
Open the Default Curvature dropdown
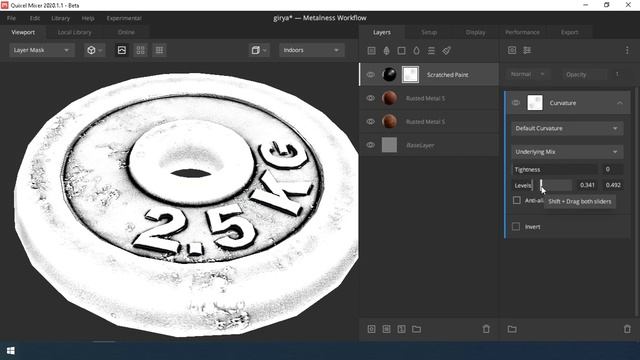pos(567,129)
